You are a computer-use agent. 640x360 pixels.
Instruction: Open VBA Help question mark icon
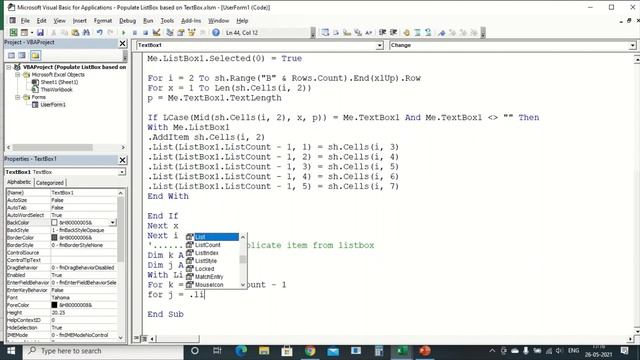pos(216,33)
